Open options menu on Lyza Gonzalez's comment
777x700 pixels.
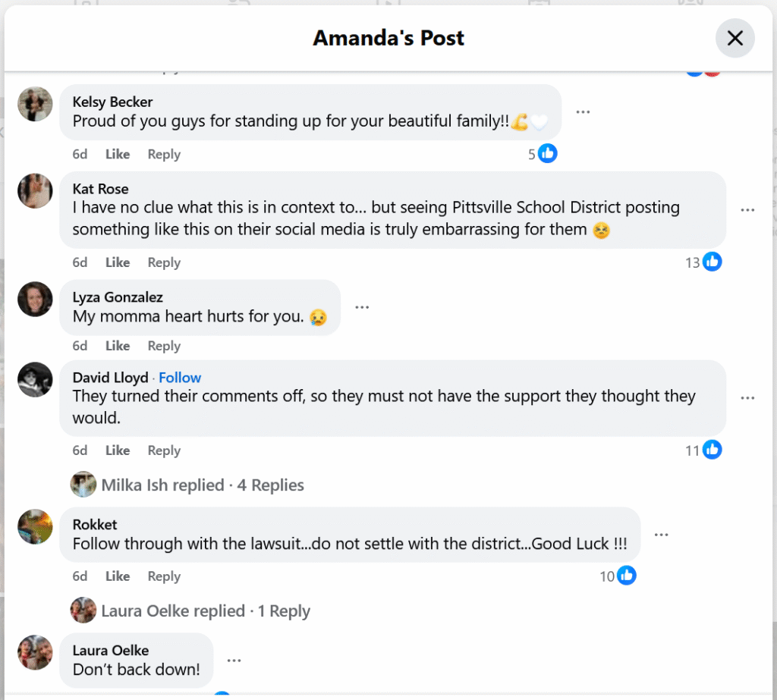coord(362,306)
